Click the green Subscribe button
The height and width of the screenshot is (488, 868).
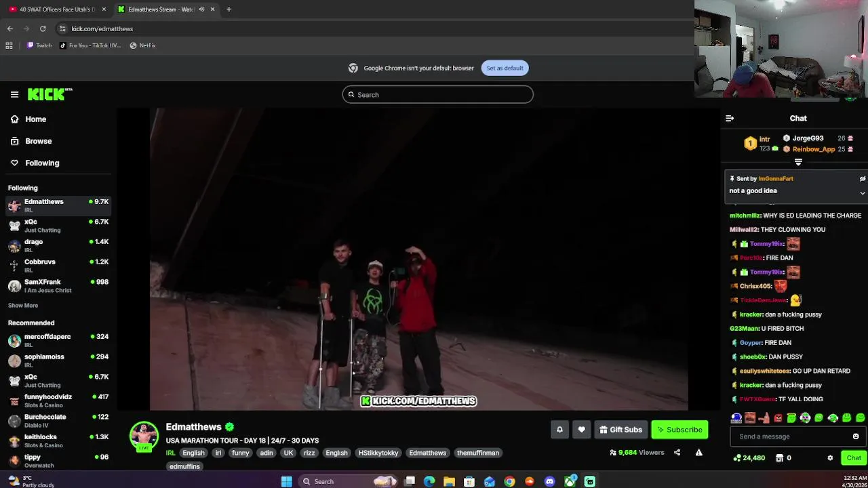click(x=679, y=430)
